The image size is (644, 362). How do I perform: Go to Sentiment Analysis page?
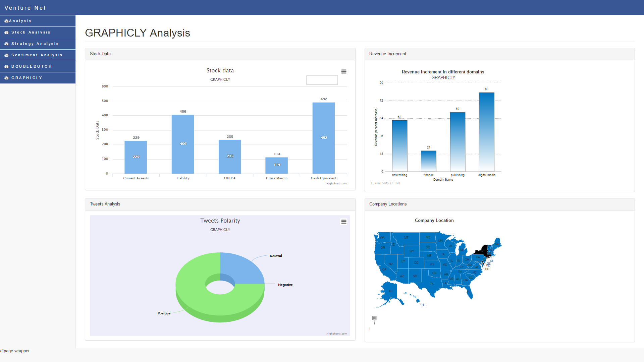(37, 55)
